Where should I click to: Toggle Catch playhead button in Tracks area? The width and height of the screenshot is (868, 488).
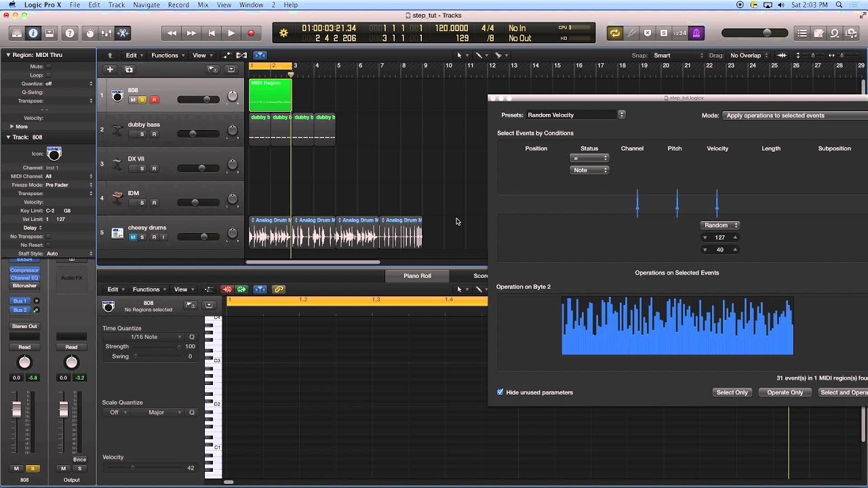point(260,56)
